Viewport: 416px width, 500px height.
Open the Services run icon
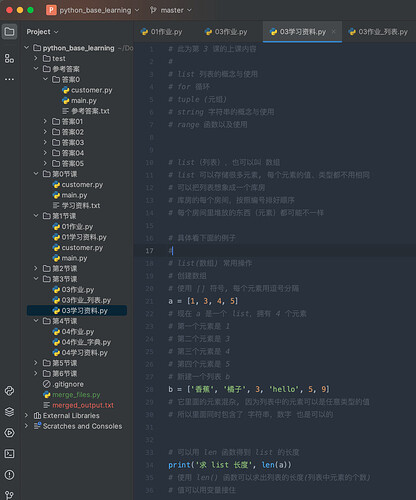coord(9,433)
